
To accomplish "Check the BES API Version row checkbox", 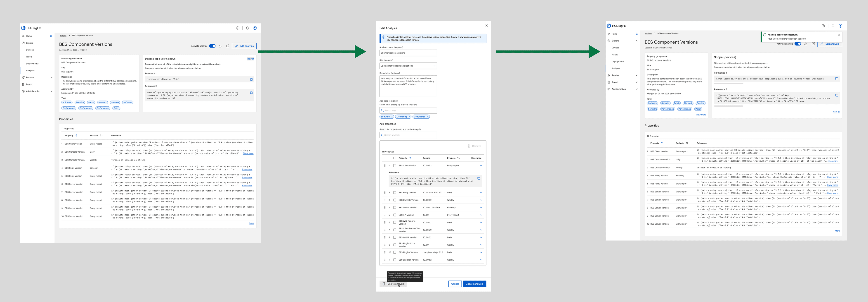I will [x=395, y=215].
